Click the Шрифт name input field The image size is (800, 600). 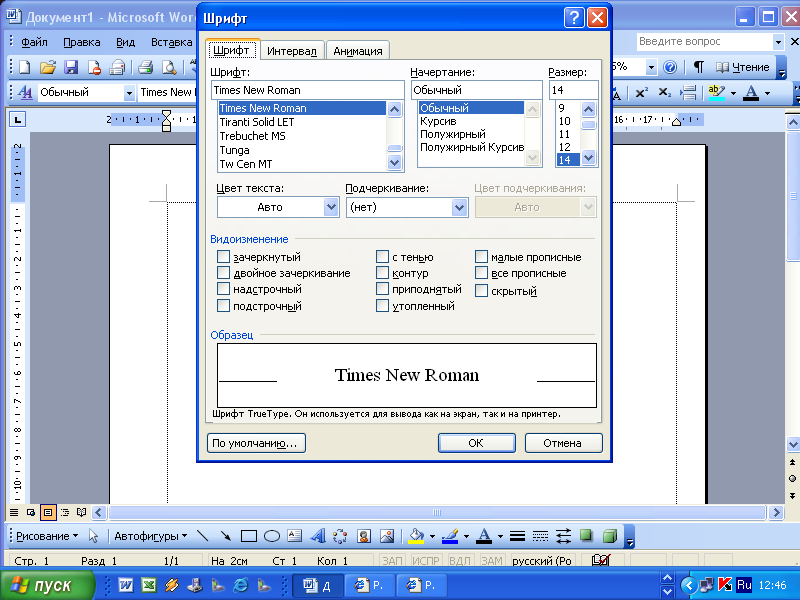(308, 90)
